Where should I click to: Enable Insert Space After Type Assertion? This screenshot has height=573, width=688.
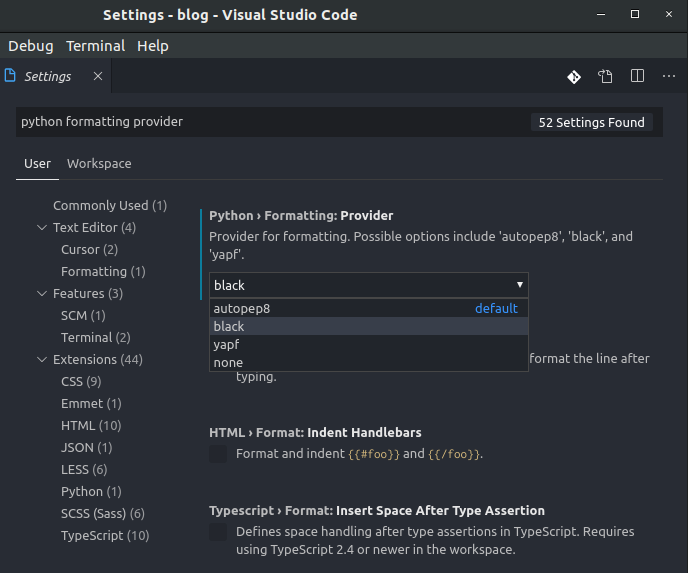(218, 532)
